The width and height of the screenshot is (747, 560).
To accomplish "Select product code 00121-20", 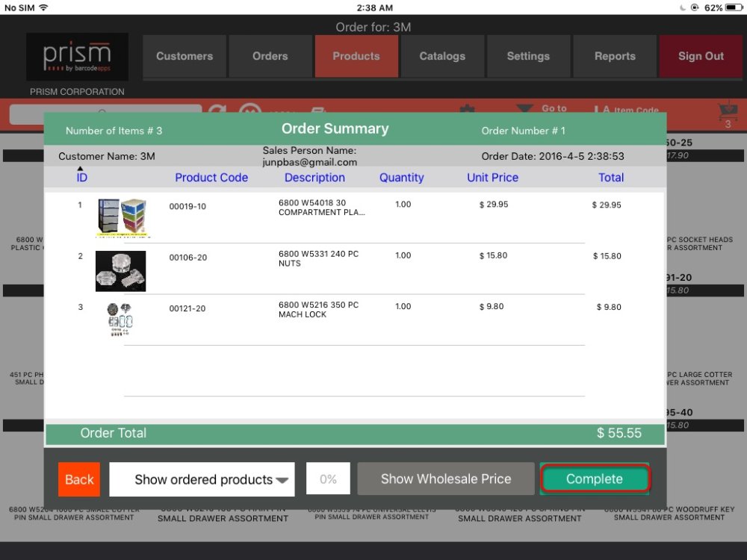I will pyautogui.click(x=187, y=308).
